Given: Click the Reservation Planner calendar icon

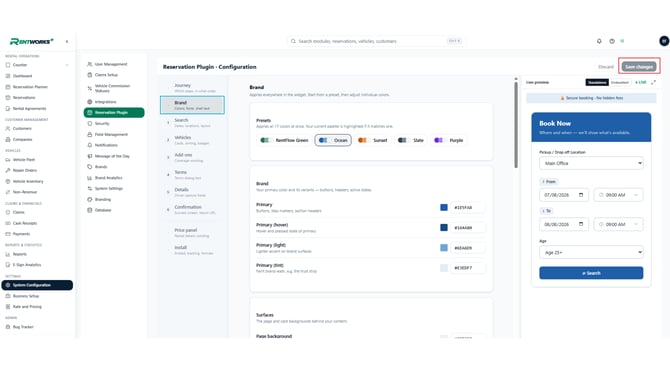Looking at the screenshot, I should click(x=8, y=87).
